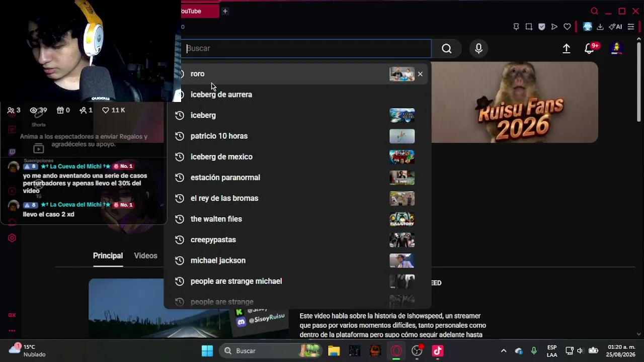This screenshot has width=644, height=362.
Task: Open Opera GX sidebar settings gear
Action: 12,238
